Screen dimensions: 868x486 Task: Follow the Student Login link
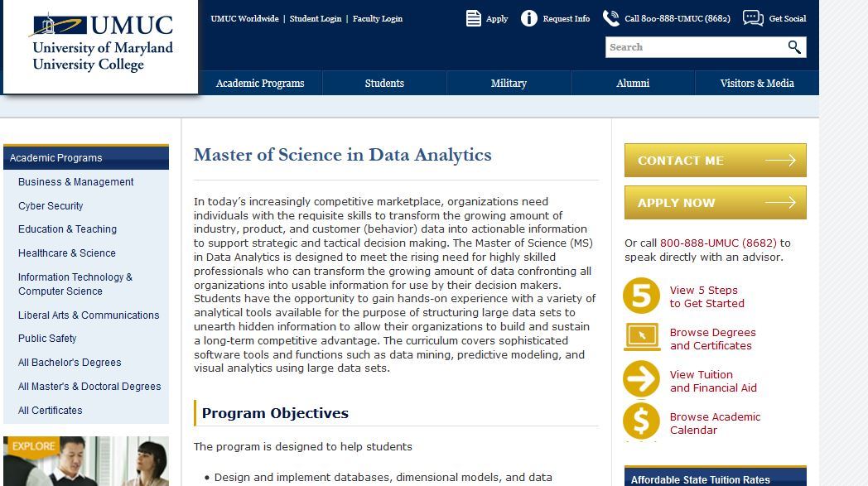pos(316,18)
